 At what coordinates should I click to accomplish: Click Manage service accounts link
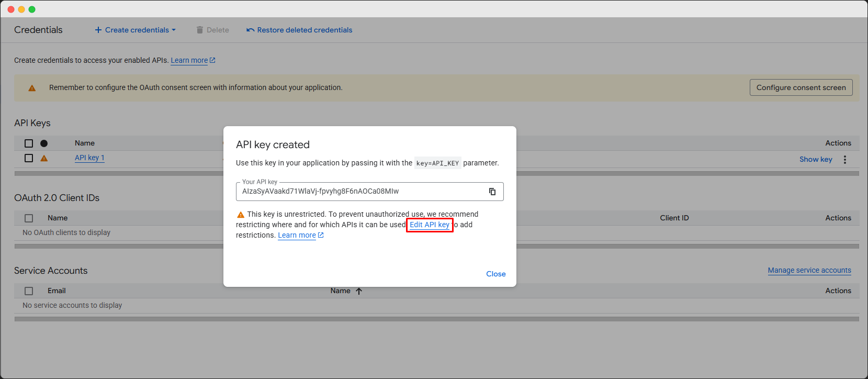pyautogui.click(x=809, y=270)
